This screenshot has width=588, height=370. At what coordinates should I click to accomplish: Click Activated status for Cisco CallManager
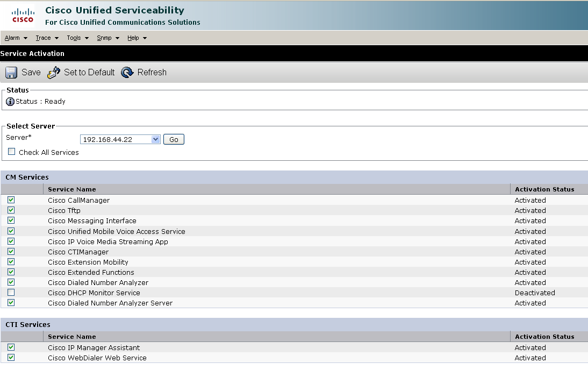[530, 201]
